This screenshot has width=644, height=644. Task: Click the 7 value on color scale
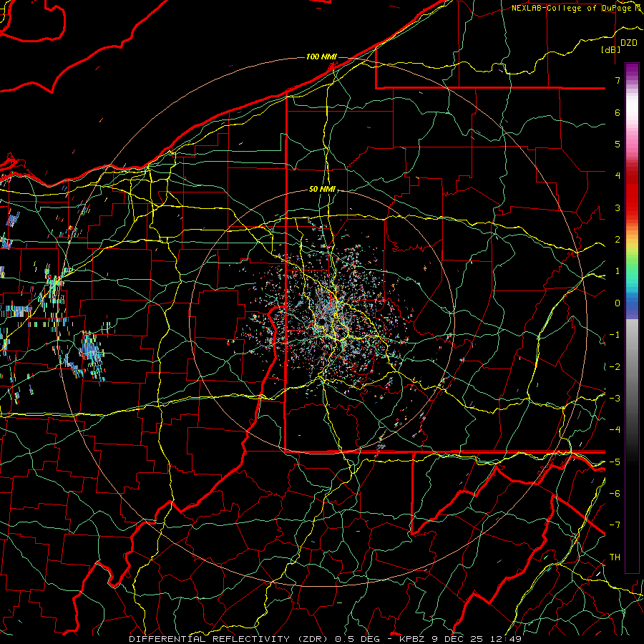618,80
